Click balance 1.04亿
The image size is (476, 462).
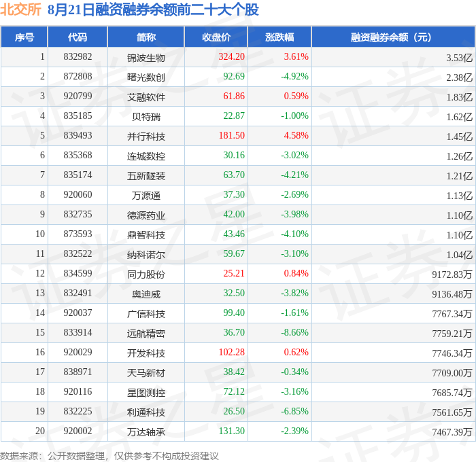[459, 255]
